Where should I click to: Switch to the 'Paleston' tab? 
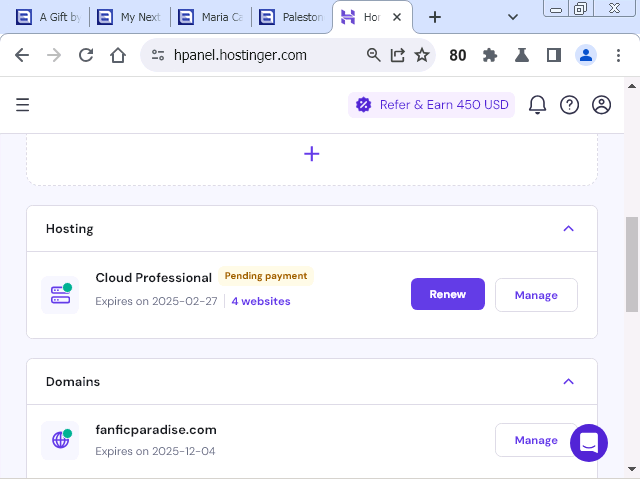point(291,17)
